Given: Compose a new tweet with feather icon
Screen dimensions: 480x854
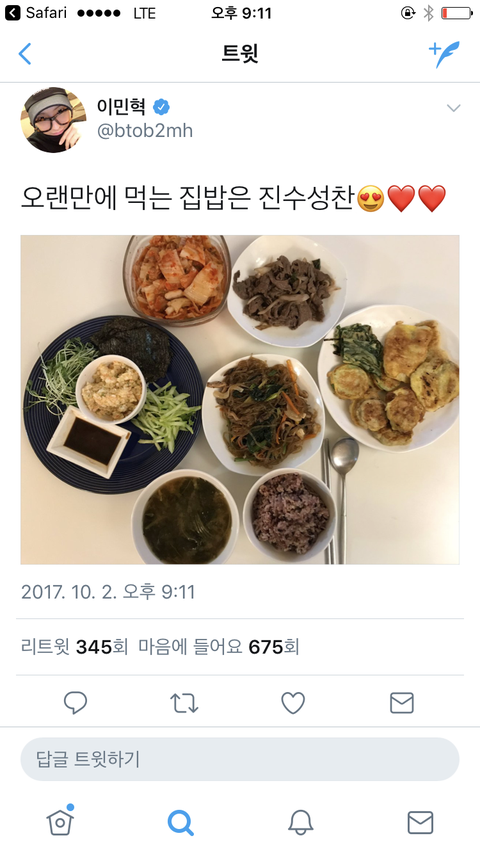Looking at the screenshot, I should coord(444,54).
